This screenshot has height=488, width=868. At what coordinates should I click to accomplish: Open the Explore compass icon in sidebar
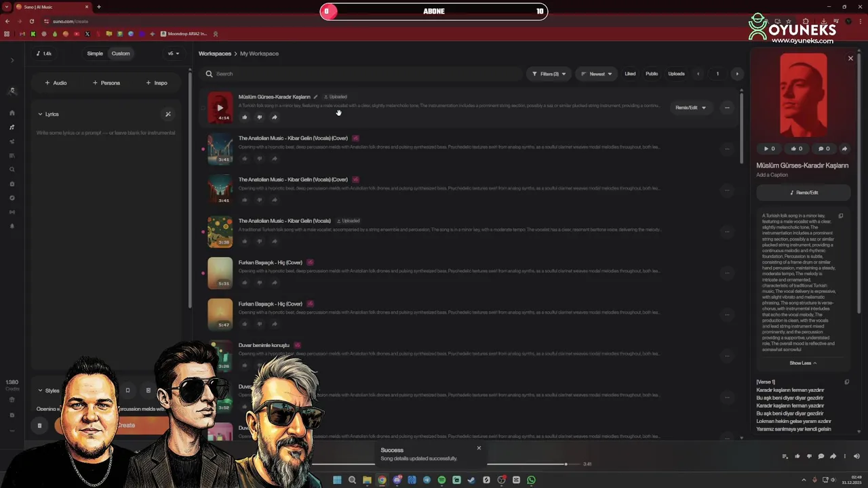click(12, 198)
